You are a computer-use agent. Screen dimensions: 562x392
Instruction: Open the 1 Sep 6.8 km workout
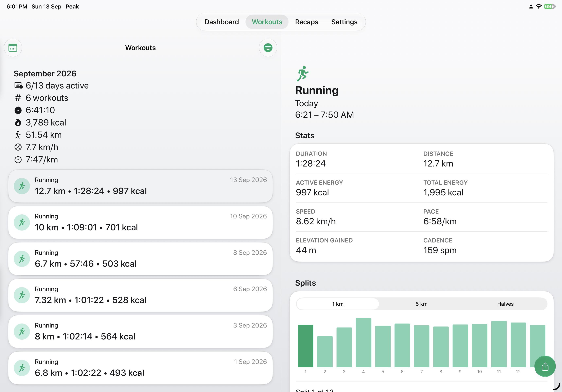[140, 368]
